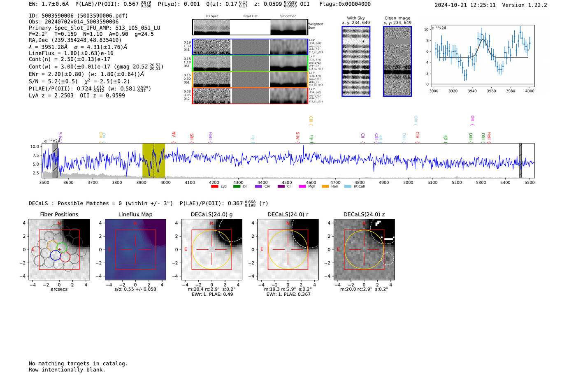Viewport: 576px width, 392px height.
Task: Open the Clean Image panel
Action: coord(397,61)
